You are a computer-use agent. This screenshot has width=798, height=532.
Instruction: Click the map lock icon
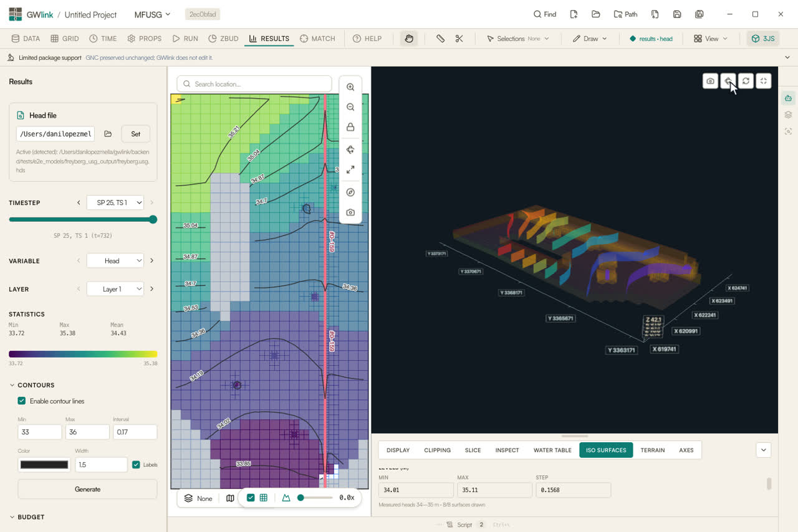350,127
